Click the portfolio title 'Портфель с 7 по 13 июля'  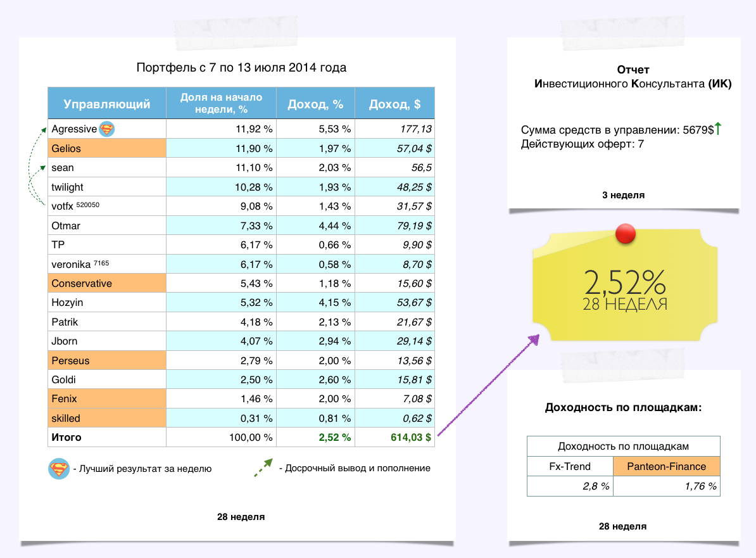(241, 68)
